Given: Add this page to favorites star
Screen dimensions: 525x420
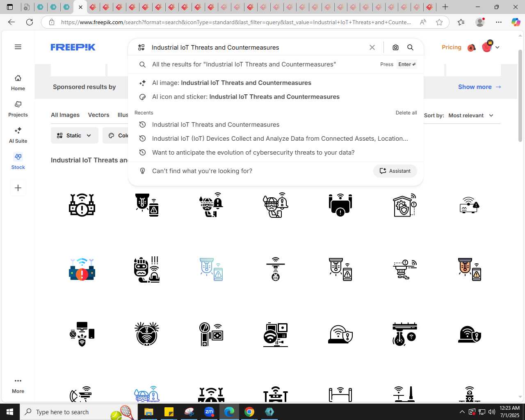Looking at the screenshot, I should click(x=439, y=22).
